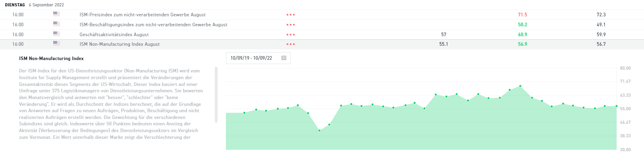Click the 16:00 time of ISM-Preisindex row

click(18, 15)
